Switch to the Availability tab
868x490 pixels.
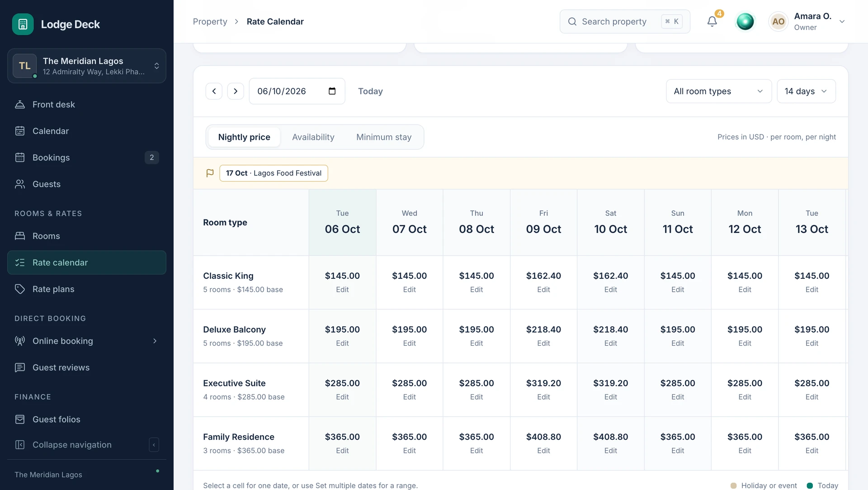click(313, 137)
